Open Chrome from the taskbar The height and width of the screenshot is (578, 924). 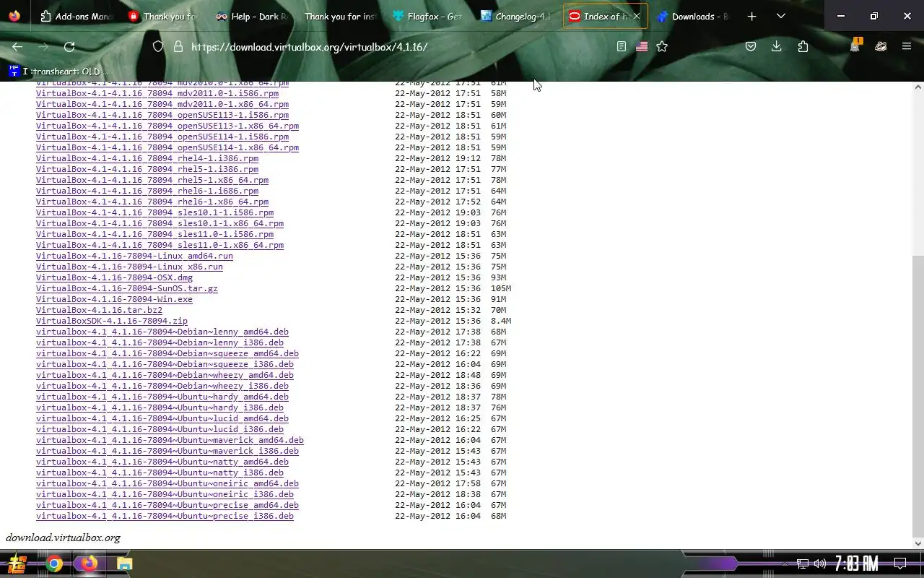click(54, 564)
